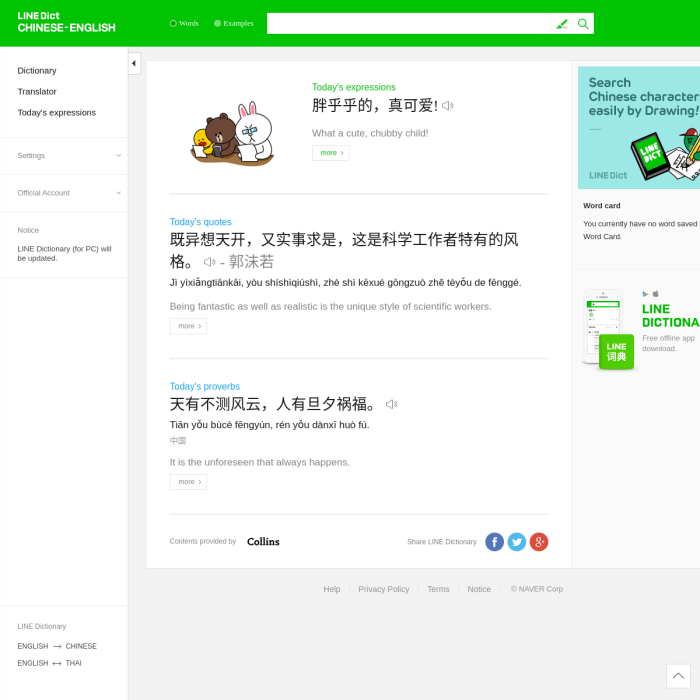Screen dimensions: 700x700
Task: Play audio for today's quote
Action: point(210,262)
